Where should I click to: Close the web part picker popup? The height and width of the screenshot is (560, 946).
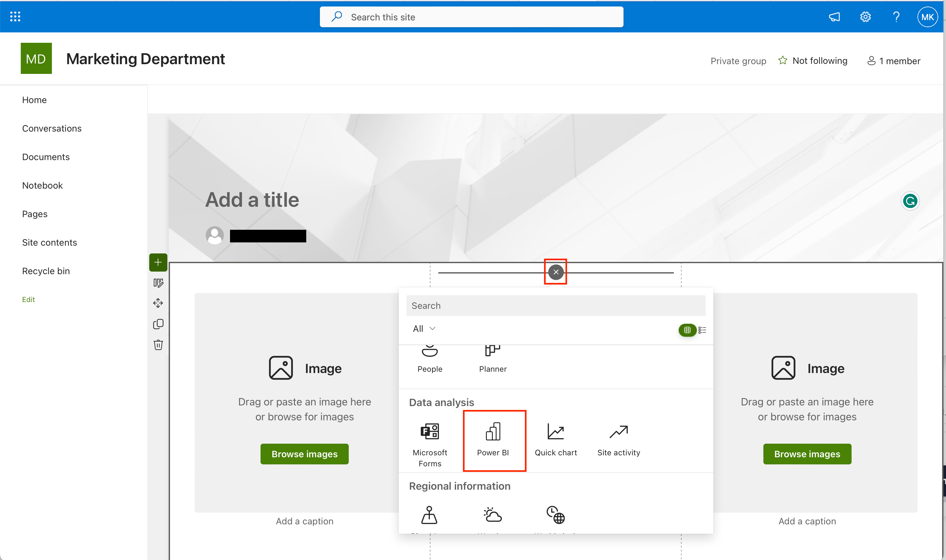click(x=556, y=272)
